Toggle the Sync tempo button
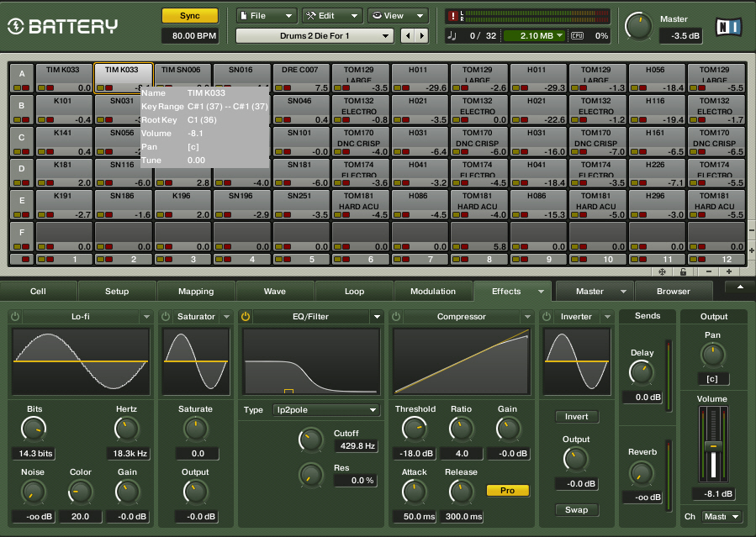Screen dimensions: 756x537 click(x=190, y=16)
